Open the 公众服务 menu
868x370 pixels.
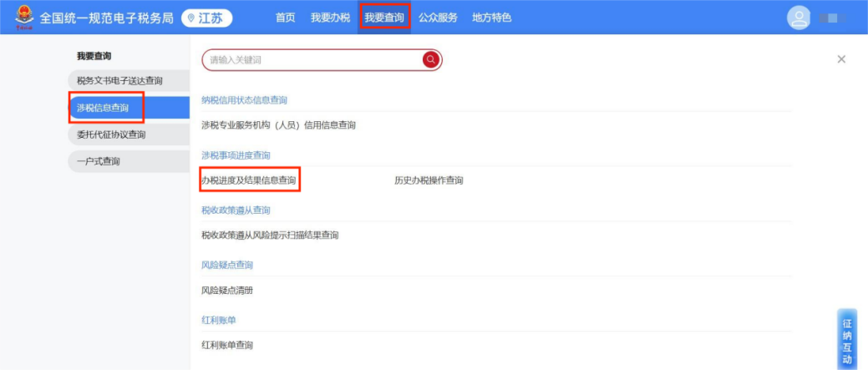tap(438, 18)
